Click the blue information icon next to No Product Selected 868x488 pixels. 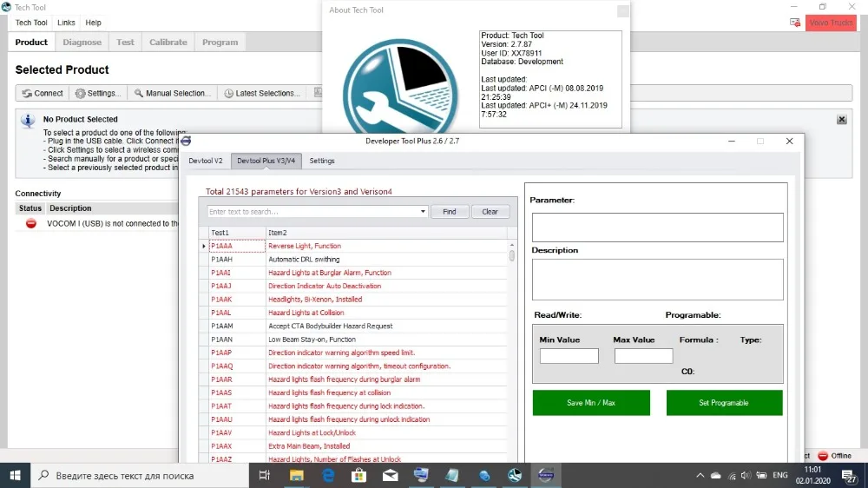pyautogui.click(x=28, y=120)
